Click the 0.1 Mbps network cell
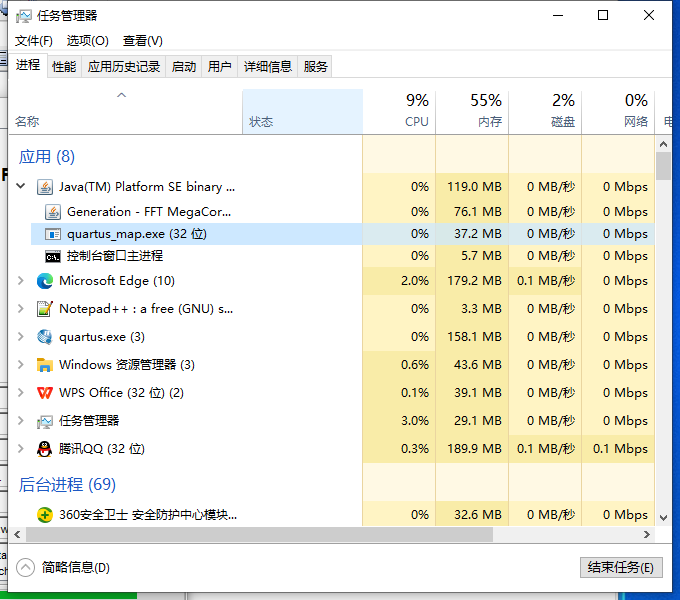 click(x=620, y=449)
